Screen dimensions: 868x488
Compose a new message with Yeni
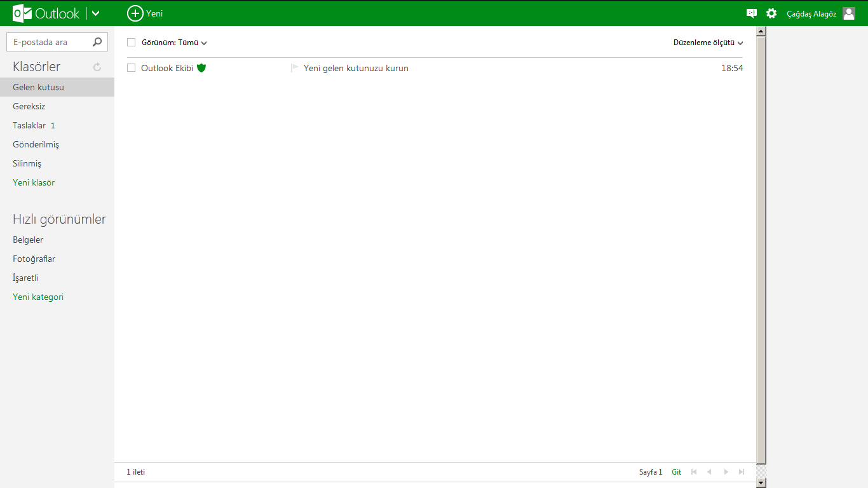(x=145, y=13)
